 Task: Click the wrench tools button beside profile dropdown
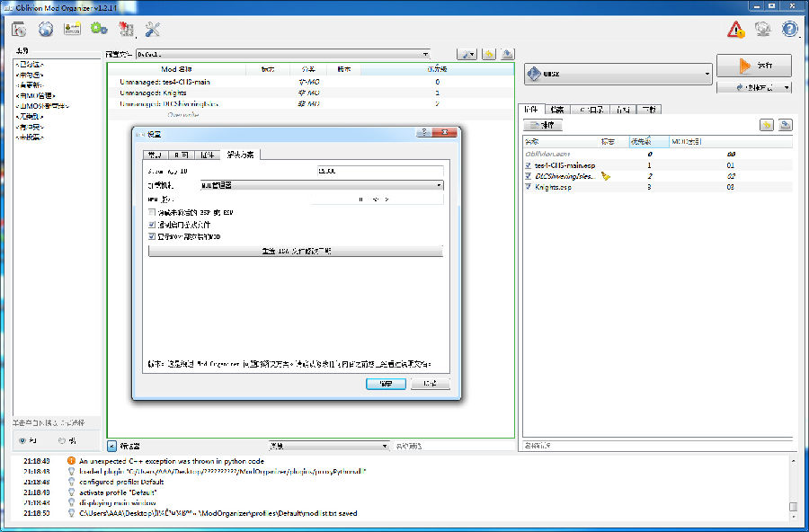click(467, 54)
